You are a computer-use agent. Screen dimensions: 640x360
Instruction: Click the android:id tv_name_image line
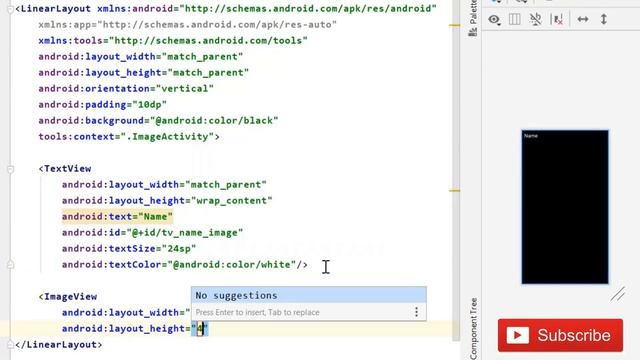152,233
